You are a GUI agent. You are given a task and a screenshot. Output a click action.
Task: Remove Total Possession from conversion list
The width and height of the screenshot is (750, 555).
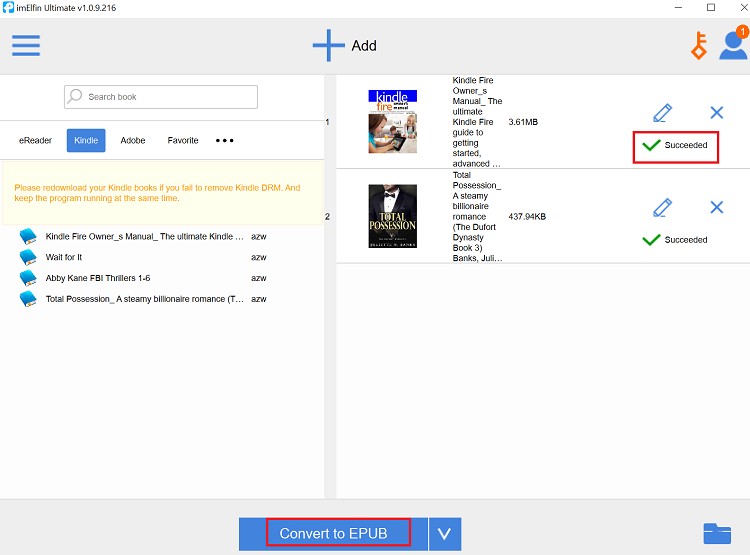coord(717,207)
